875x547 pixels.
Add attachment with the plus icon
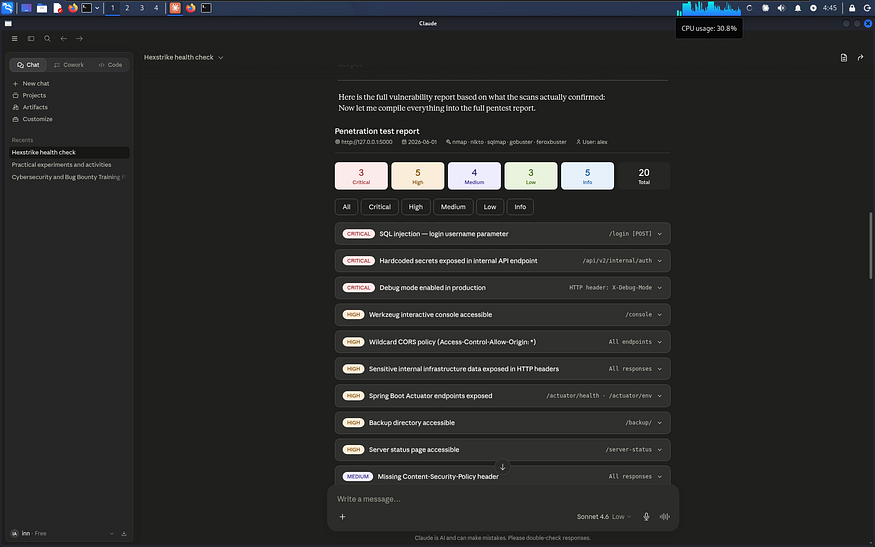[343, 516]
